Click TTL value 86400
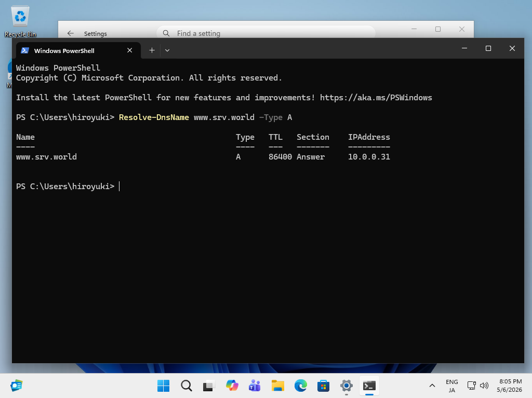The height and width of the screenshot is (398, 532). 280,157
